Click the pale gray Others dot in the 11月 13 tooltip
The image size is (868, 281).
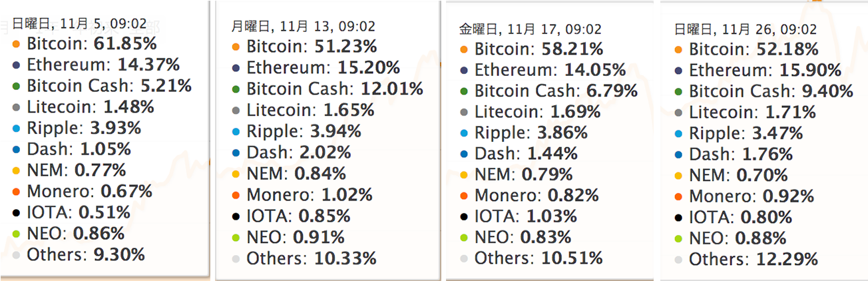pos(236,258)
